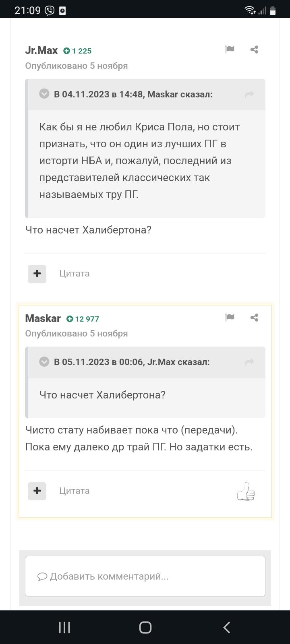This screenshot has width=290, height=644.
Task: Report Jr.Max's post with flag icon
Action: (230, 50)
